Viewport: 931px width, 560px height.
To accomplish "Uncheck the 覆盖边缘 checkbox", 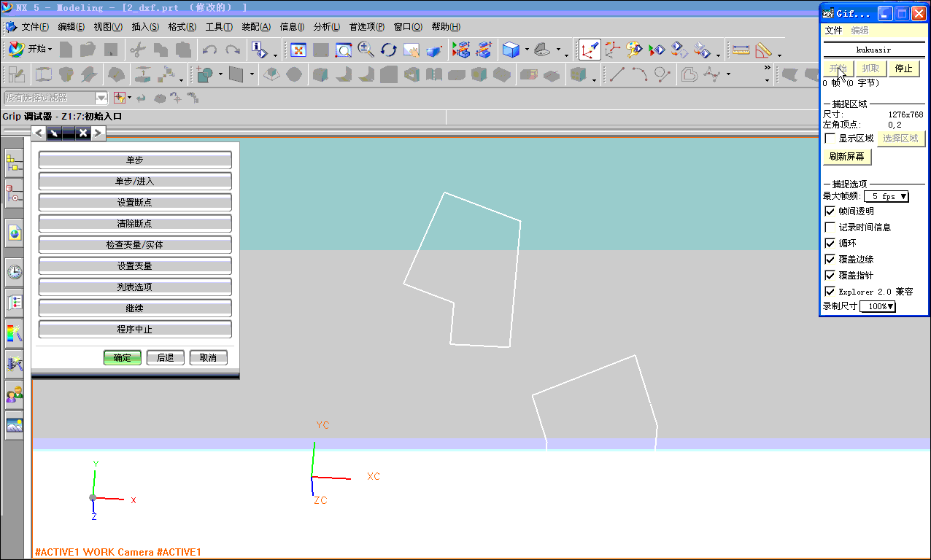I will tap(830, 260).
